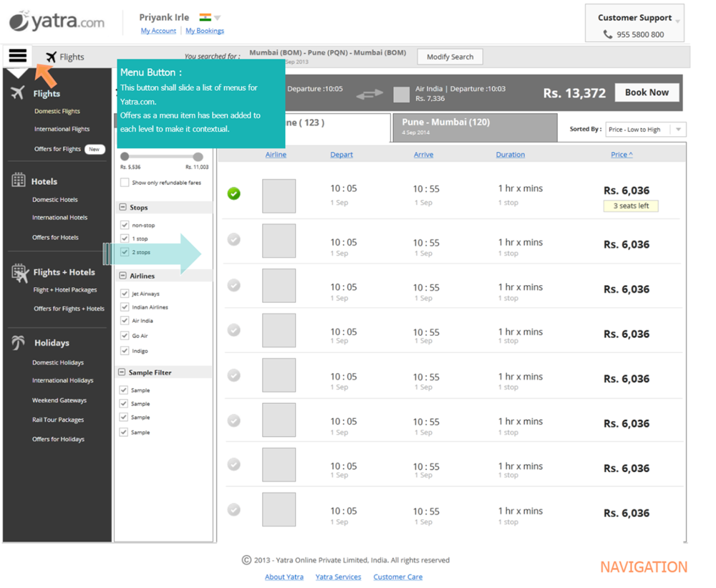Click the price slider maximum handle
Screen dimensions: 716x588
[198, 157]
